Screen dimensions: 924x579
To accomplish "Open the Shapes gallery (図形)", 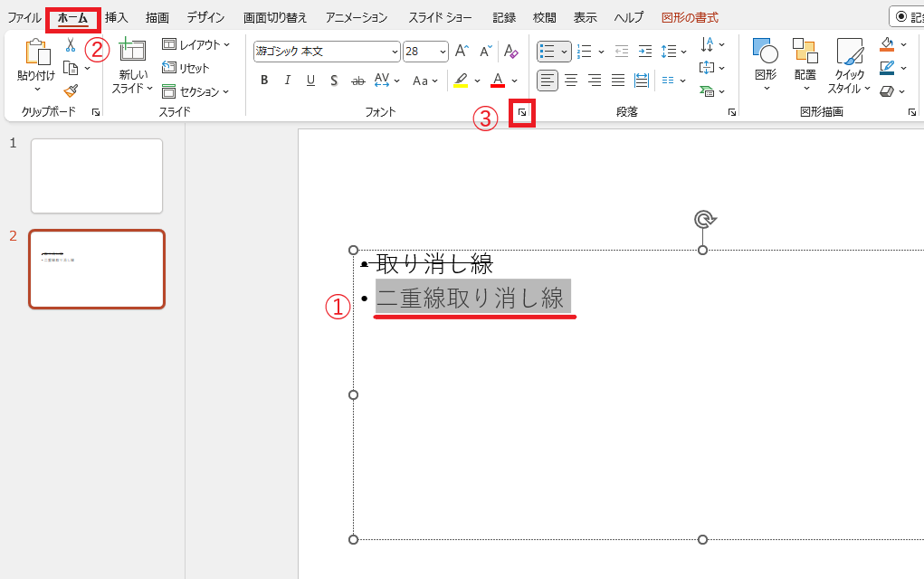I will 766,63.
